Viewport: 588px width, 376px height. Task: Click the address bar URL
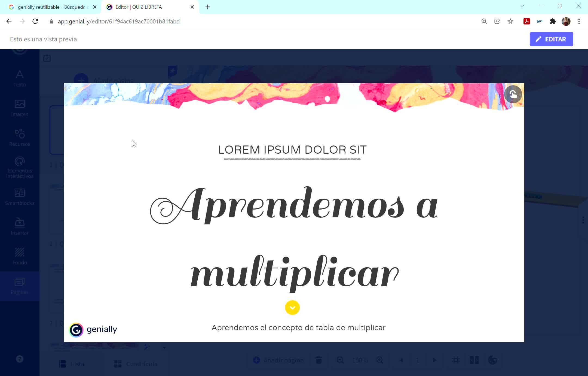(x=119, y=21)
